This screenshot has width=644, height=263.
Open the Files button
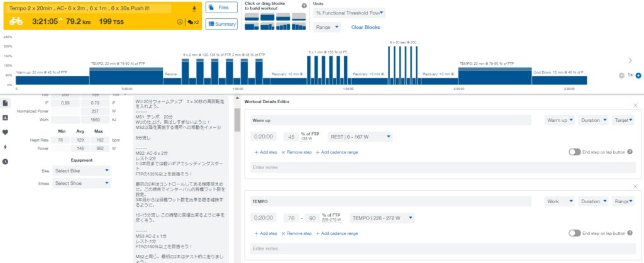point(221,8)
